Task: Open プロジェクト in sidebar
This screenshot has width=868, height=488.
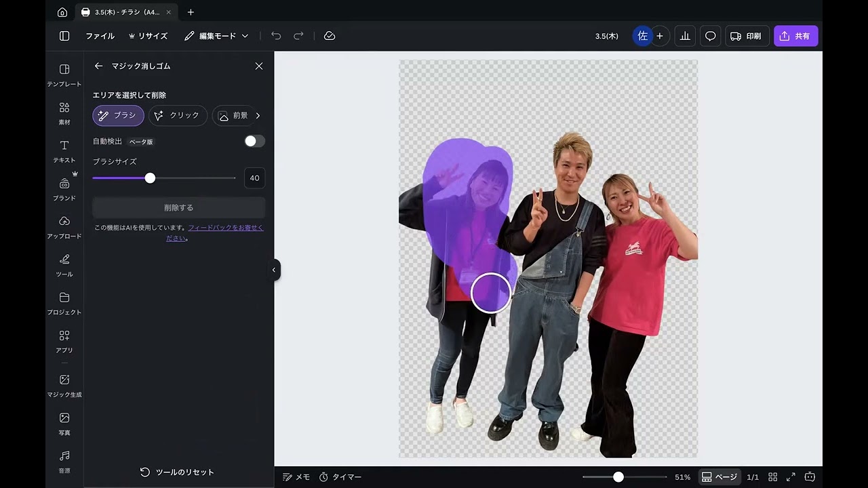Action: click(x=64, y=302)
